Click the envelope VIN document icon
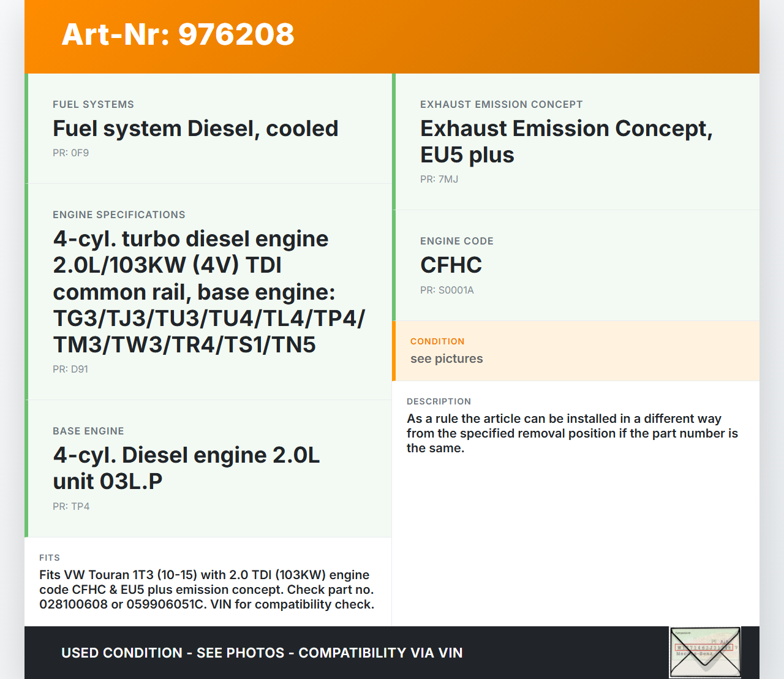784x679 pixels. click(705, 652)
